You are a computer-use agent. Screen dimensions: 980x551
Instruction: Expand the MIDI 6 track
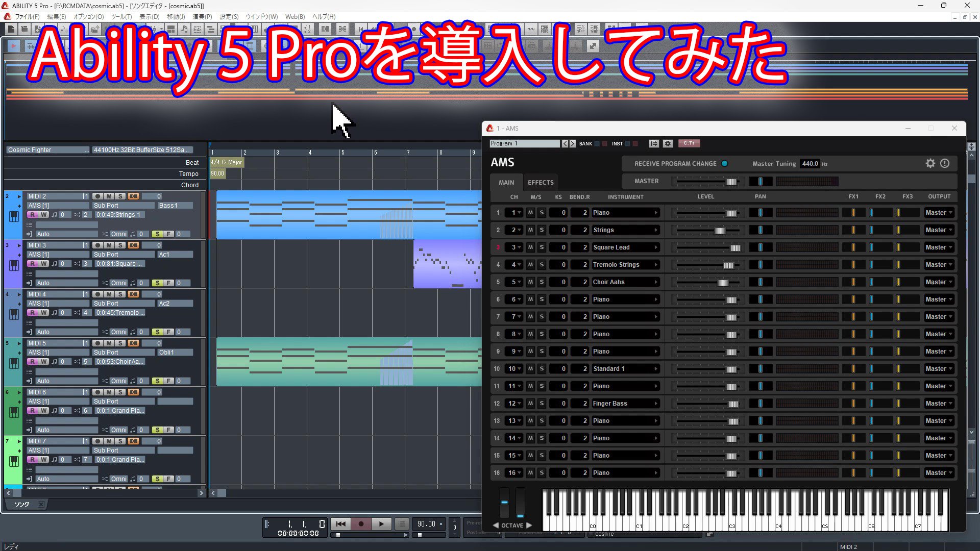(x=19, y=392)
